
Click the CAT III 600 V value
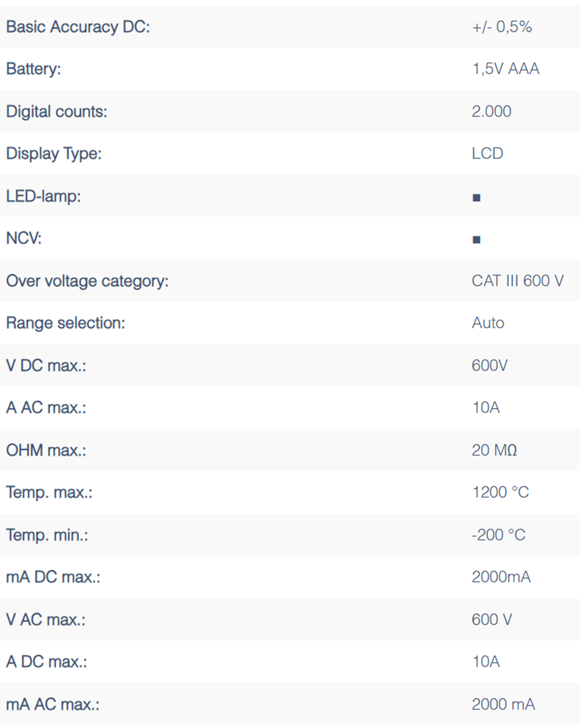coord(517,281)
